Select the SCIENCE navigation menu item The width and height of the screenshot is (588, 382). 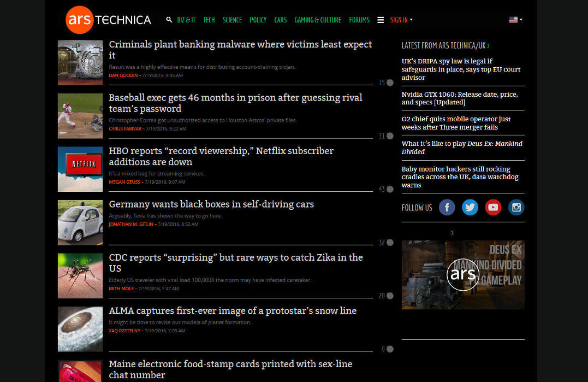[x=232, y=20]
